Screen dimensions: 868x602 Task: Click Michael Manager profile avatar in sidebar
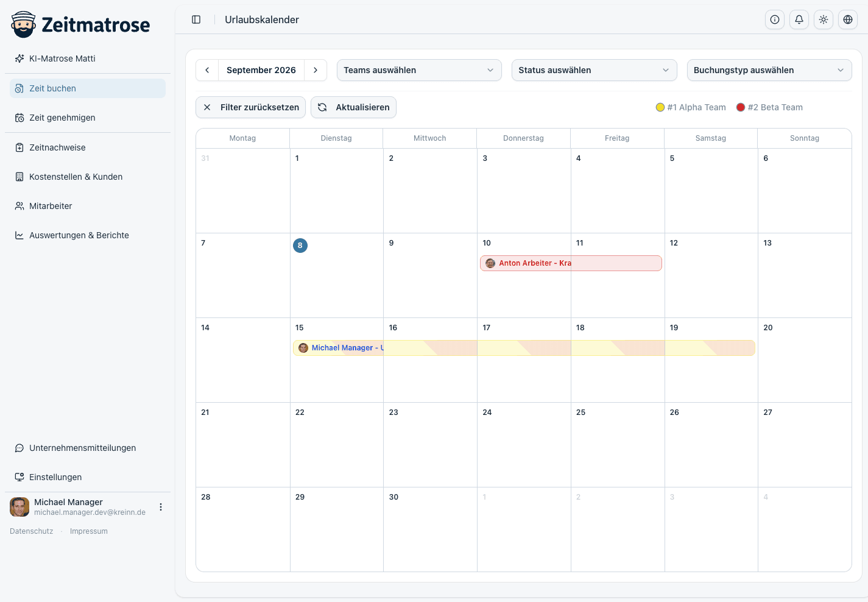(x=19, y=507)
